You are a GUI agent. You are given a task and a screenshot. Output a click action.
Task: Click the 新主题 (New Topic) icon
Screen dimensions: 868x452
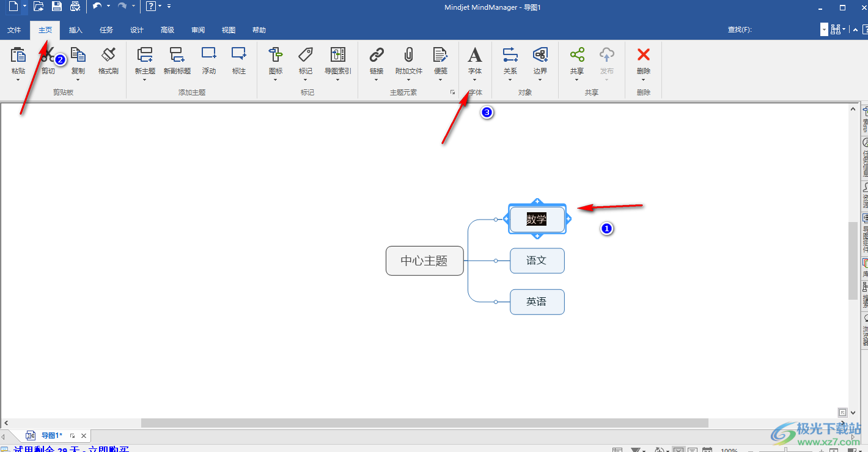pos(145,55)
